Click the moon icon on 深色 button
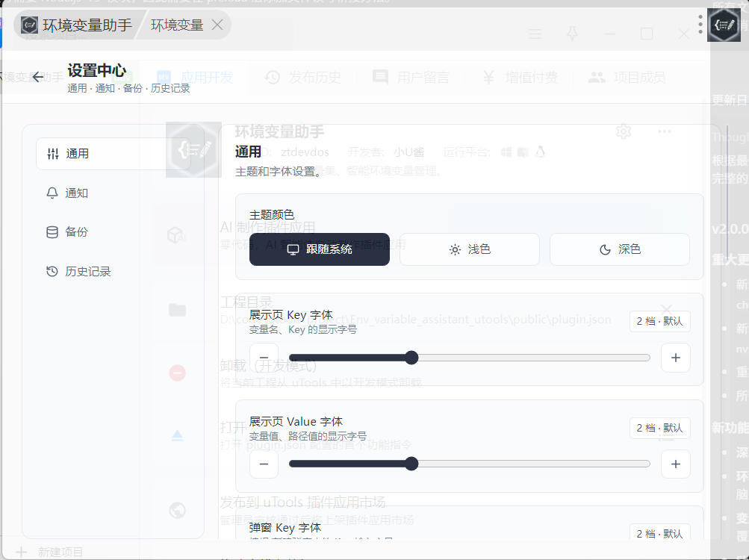The width and height of the screenshot is (749, 560). tap(605, 249)
